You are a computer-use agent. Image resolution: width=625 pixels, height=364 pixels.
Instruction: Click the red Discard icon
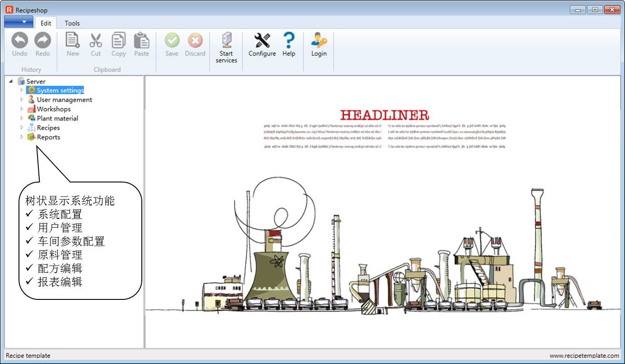click(x=195, y=41)
